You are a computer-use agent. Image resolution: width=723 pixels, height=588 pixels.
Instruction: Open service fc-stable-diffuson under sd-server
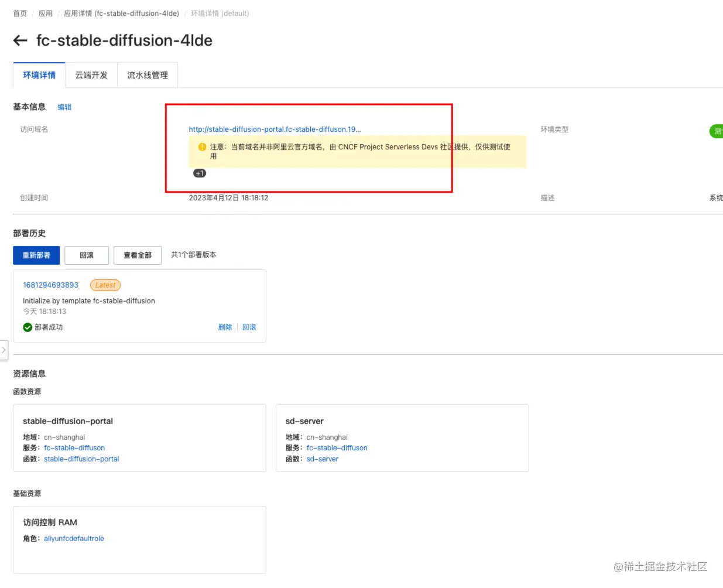point(337,448)
